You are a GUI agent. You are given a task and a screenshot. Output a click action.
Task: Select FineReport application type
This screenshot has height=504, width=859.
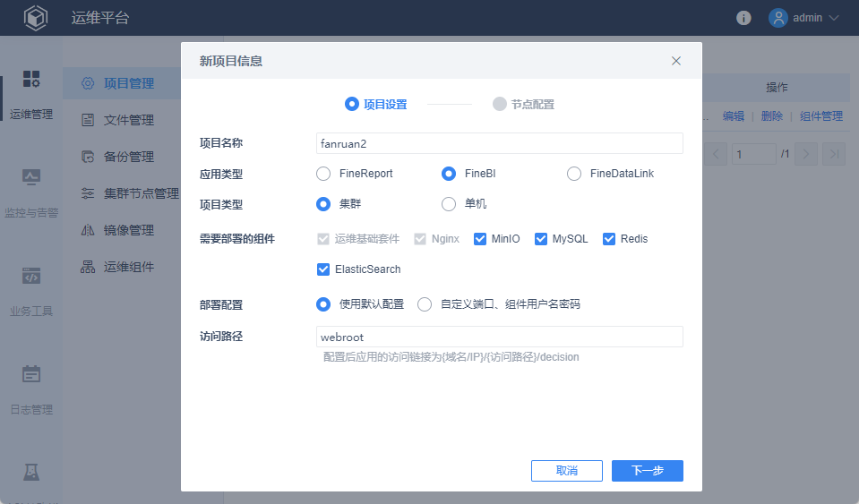323,174
